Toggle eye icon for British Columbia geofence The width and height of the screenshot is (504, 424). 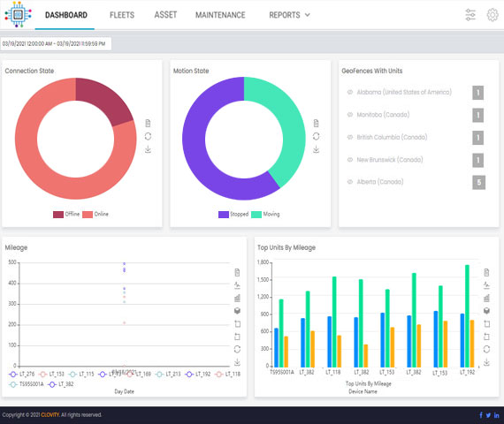click(350, 137)
